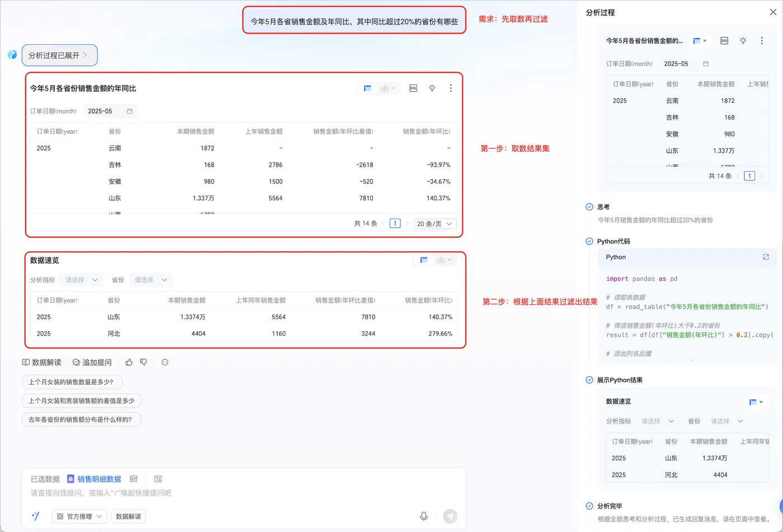This screenshot has width=783, height=532.
Task: Ask suggested question 上个月女装和男装销售额的差值是多少
Action: [x=82, y=401]
